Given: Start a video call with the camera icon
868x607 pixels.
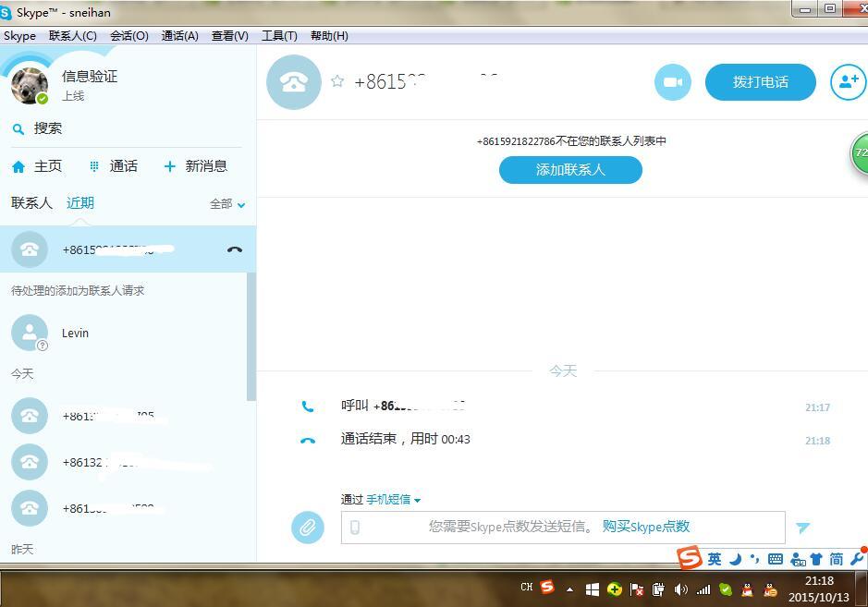Looking at the screenshot, I should [x=673, y=82].
